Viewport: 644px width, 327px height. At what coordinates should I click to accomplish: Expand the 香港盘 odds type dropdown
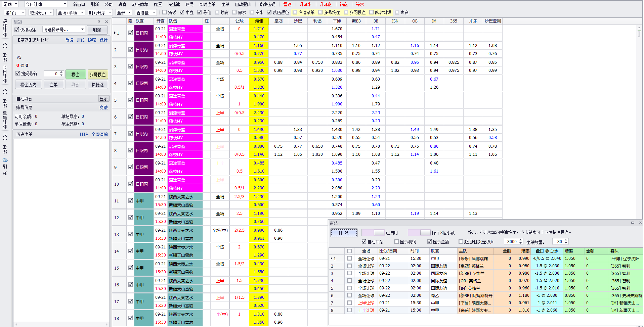(154, 12)
